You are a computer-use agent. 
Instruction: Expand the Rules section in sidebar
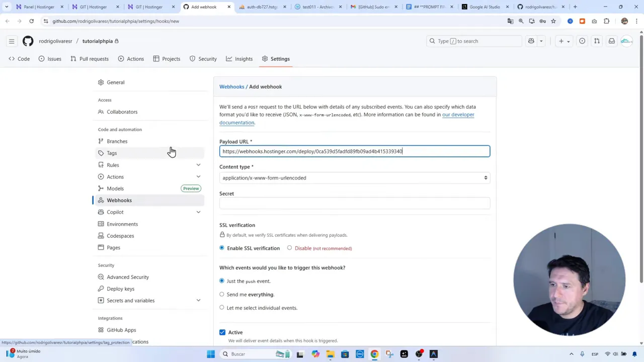pos(198,165)
